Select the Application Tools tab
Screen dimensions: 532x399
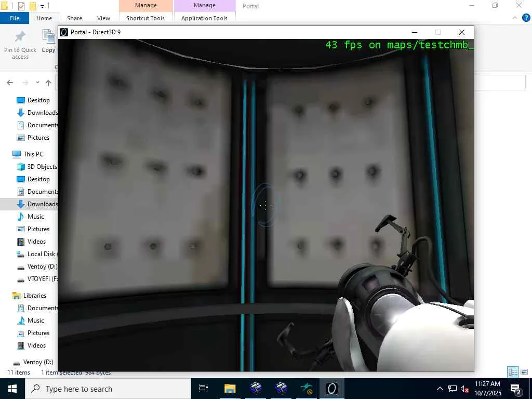click(204, 18)
